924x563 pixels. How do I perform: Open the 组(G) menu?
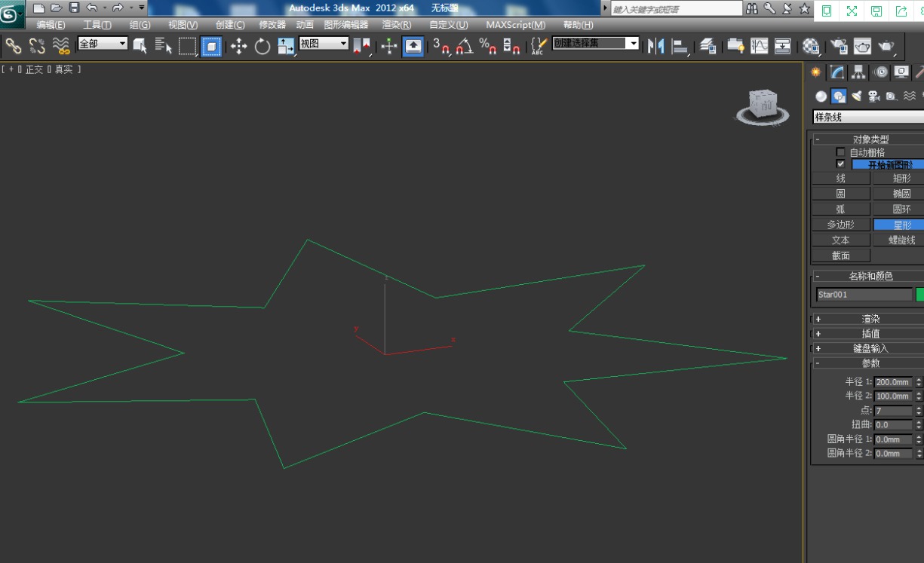click(140, 25)
